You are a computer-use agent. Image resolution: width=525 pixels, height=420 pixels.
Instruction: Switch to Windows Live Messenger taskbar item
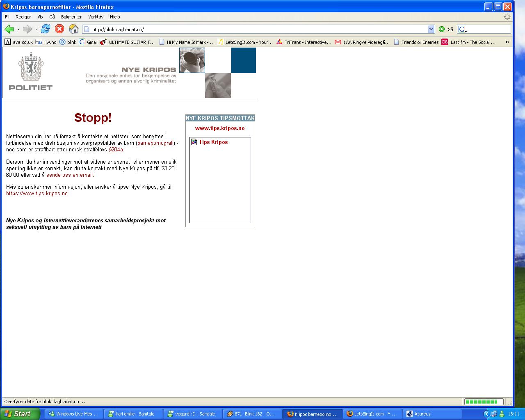73,414
